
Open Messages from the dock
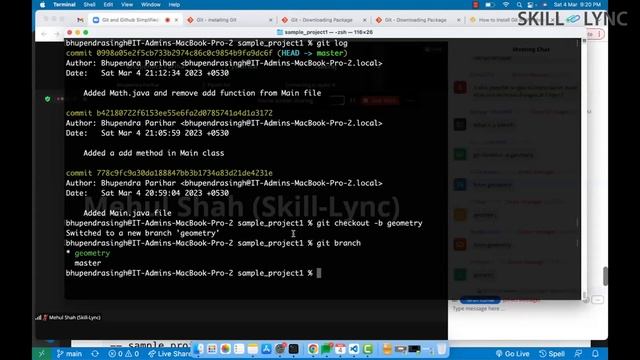tap(327, 349)
